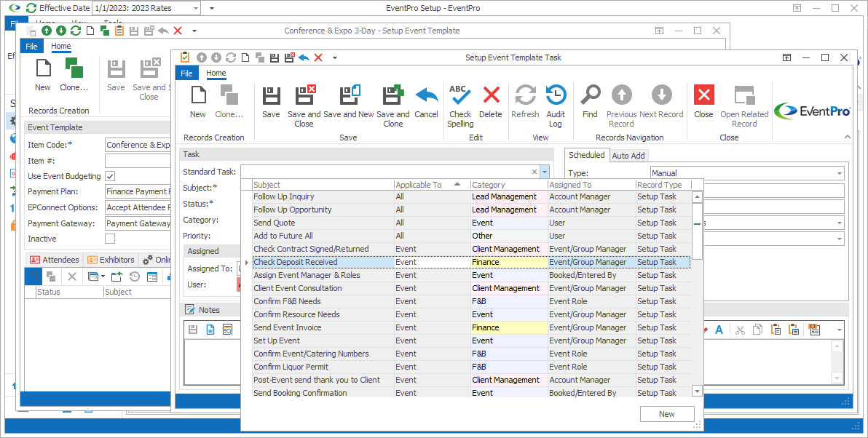This screenshot has height=438, width=868.
Task: Click Clone icon in Event Template ribbon
Action: pyautogui.click(x=74, y=68)
